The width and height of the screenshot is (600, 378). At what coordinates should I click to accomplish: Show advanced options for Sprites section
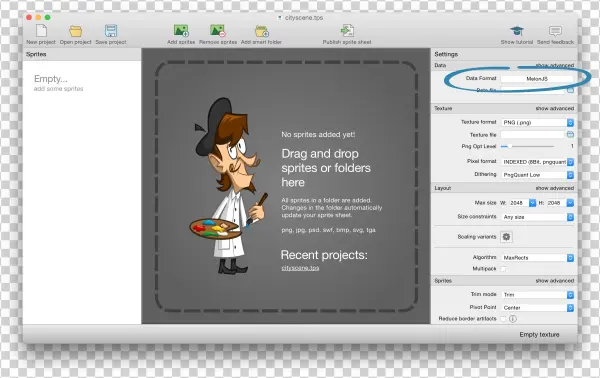(554, 281)
